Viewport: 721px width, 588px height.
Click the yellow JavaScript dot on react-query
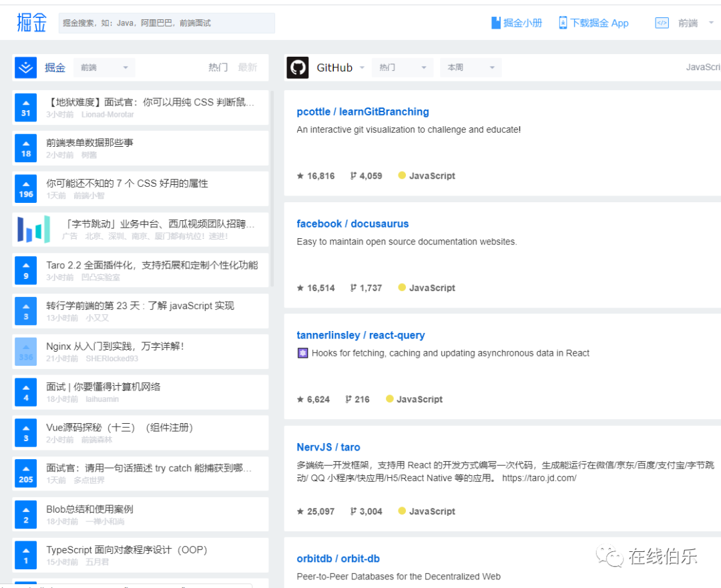coord(389,398)
